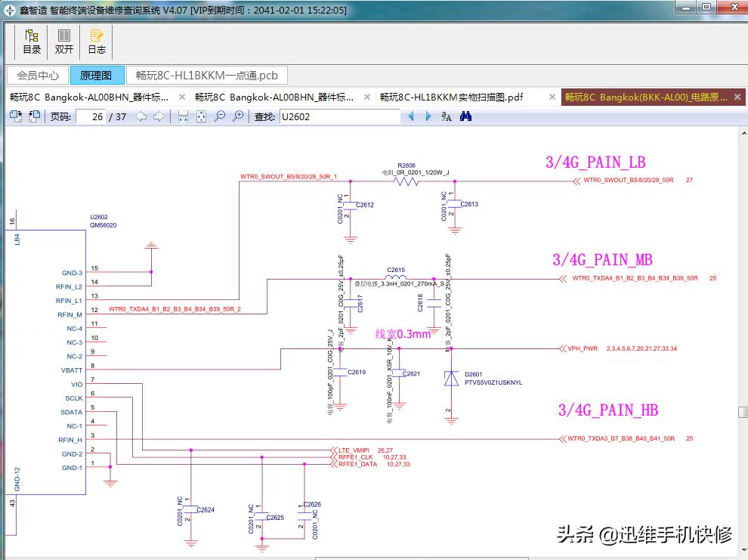This screenshot has height=560, width=748.
Task: Click the next page arrow
Action: [159, 117]
